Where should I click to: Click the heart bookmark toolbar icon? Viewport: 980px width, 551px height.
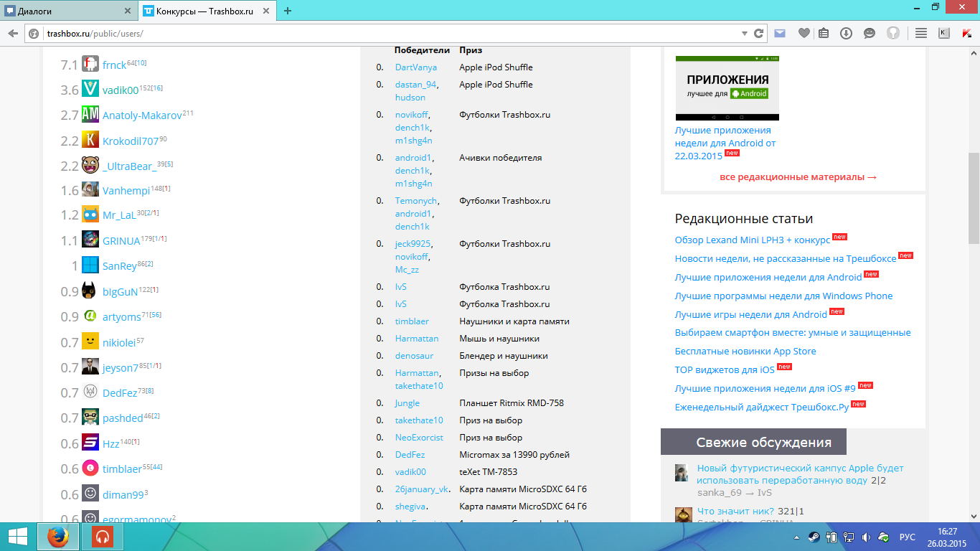pos(804,33)
